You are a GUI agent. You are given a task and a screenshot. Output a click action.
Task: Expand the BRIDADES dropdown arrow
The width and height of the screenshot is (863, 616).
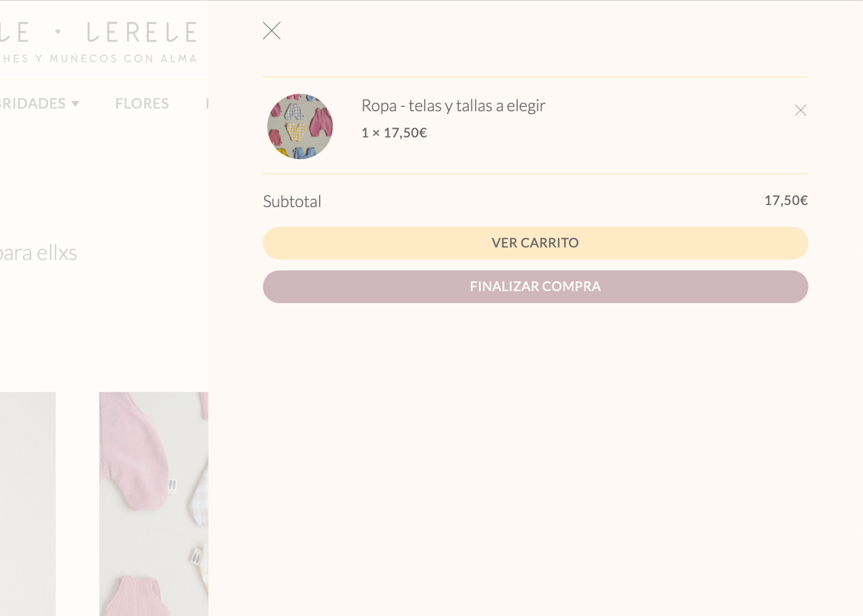coord(76,104)
